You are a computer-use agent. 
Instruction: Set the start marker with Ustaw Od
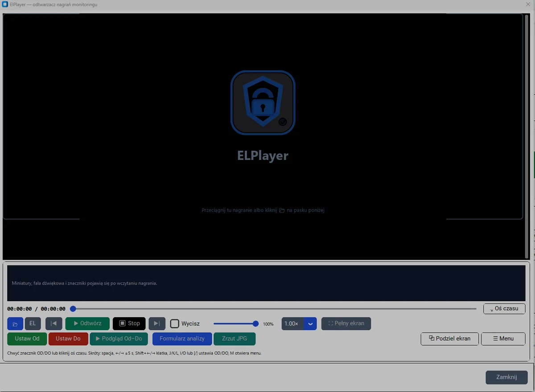coord(27,339)
